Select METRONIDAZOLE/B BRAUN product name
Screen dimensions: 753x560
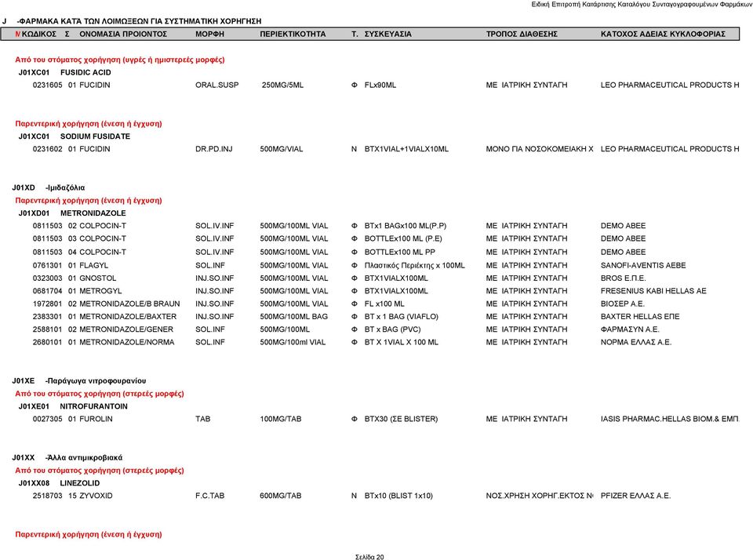[x=129, y=304]
